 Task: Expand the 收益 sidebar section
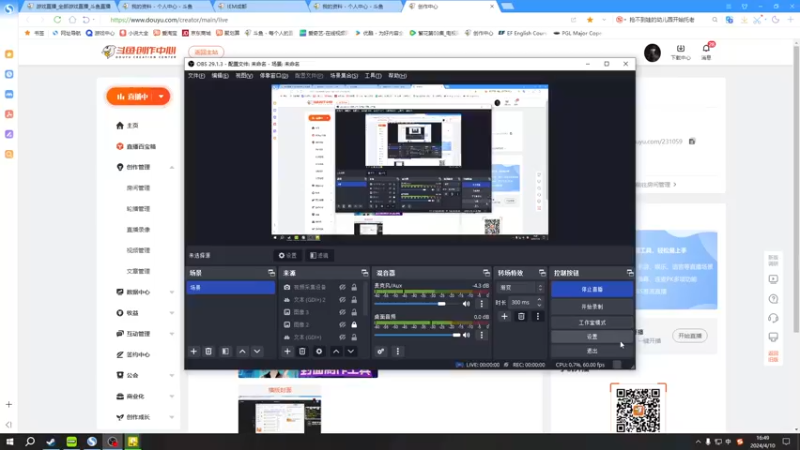pyautogui.click(x=172, y=313)
